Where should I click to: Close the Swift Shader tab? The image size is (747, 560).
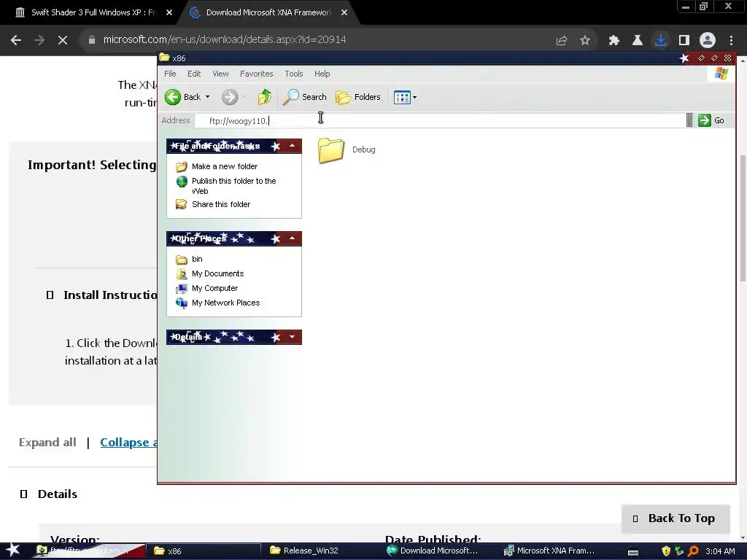pyautogui.click(x=169, y=13)
